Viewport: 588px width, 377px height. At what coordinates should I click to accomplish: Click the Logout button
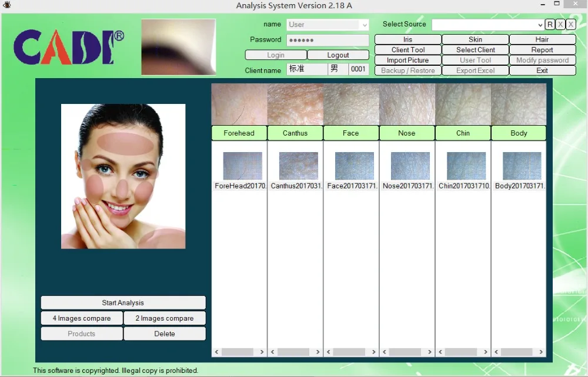pos(338,55)
